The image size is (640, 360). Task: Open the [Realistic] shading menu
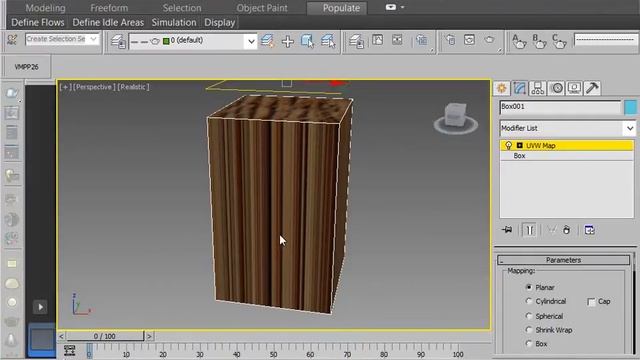pyautogui.click(x=133, y=87)
